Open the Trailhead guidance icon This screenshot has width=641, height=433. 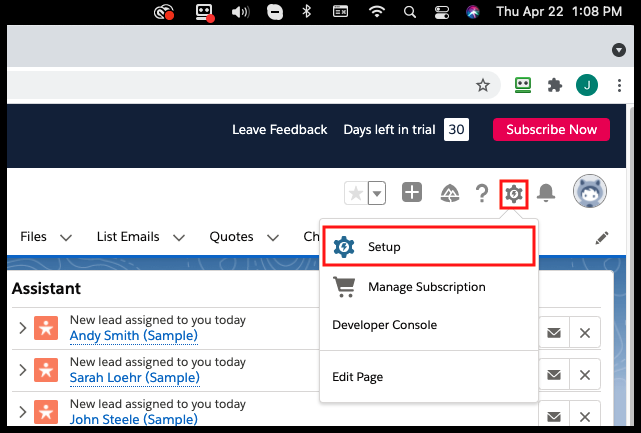[x=447, y=193]
